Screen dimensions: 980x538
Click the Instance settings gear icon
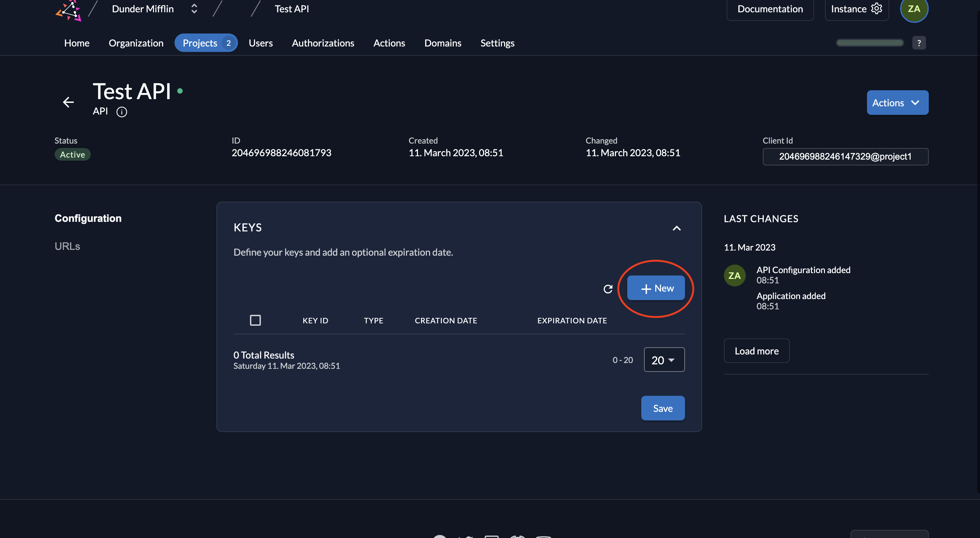(877, 9)
